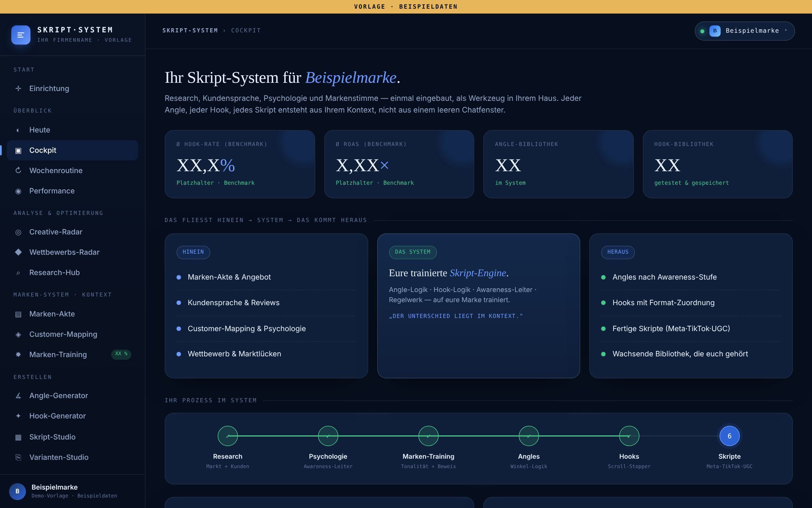Open the Beispielmarke profile at sidebar bottom
The height and width of the screenshot is (508, 812).
[72, 491]
